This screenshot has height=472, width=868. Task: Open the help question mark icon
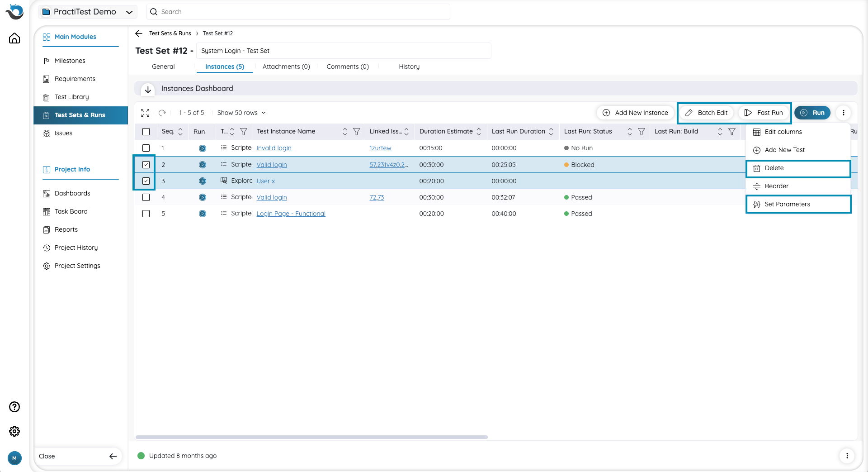coord(14,407)
